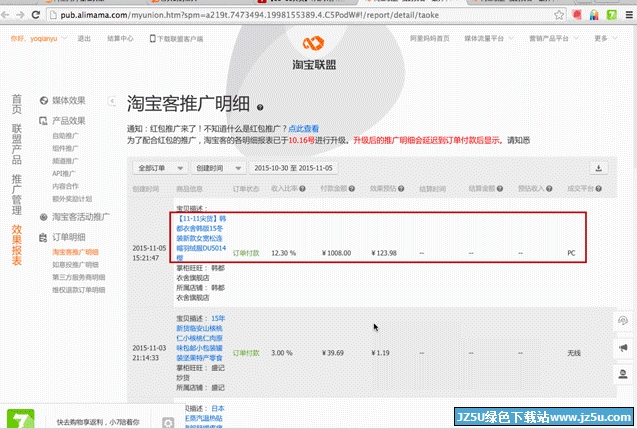Click the address bar URL field
The height and width of the screenshot is (429, 637).
[x=301, y=15]
